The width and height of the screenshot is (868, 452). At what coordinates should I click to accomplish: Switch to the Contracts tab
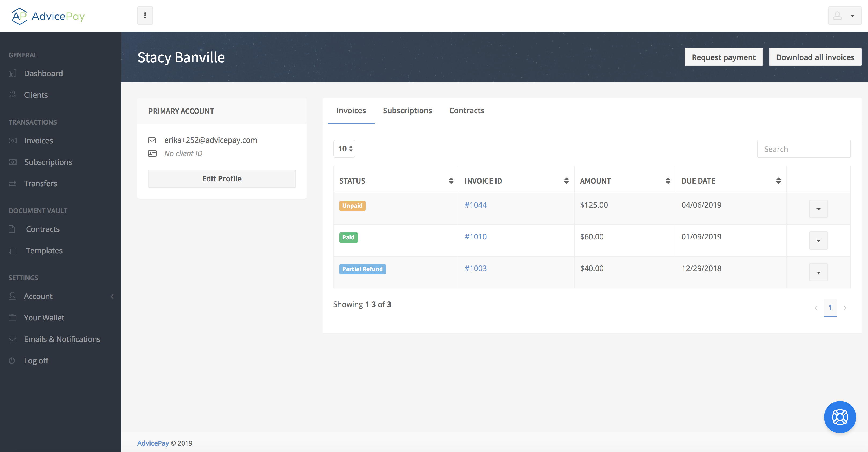pos(466,110)
